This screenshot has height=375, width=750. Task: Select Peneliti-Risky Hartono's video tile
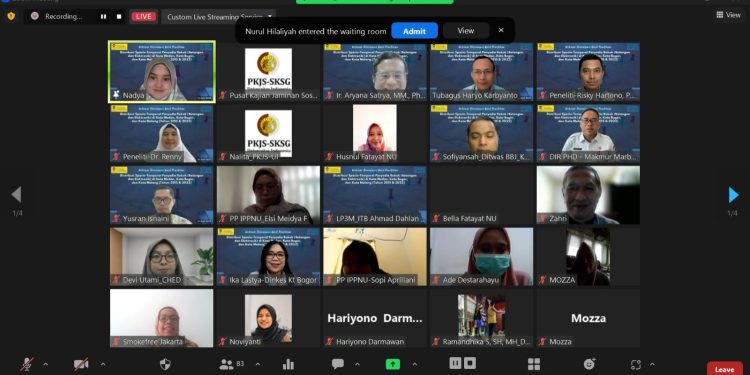(588, 72)
